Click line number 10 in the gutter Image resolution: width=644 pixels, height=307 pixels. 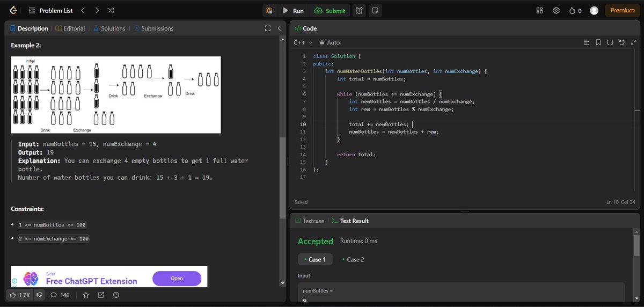(x=303, y=125)
